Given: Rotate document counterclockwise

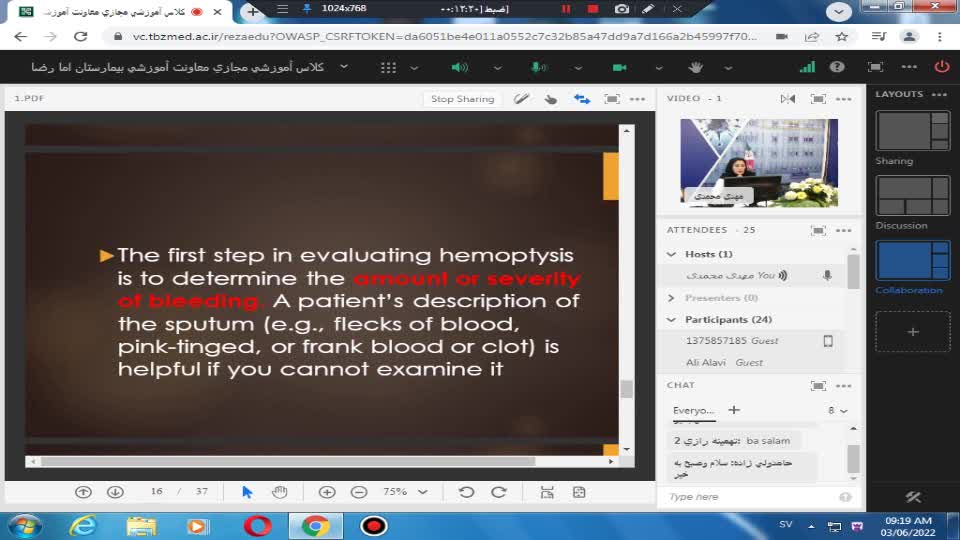Looking at the screenshot, I should click(466, 492).
